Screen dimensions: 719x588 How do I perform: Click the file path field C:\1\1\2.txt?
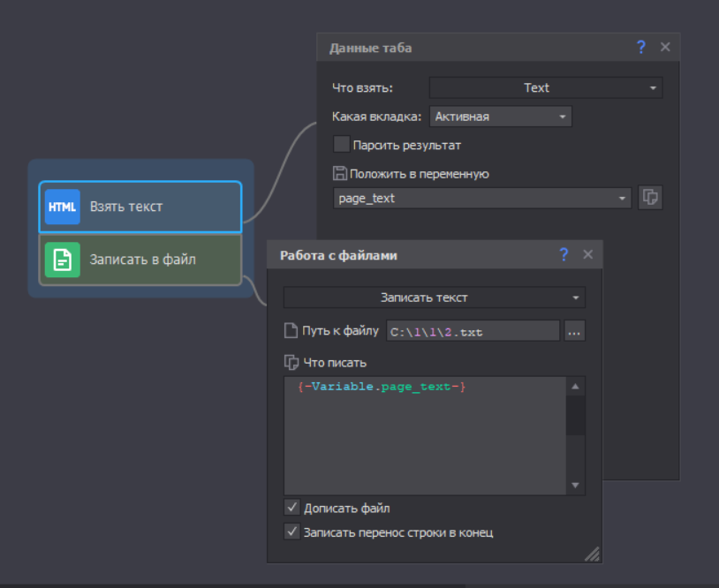coord(473,331)
